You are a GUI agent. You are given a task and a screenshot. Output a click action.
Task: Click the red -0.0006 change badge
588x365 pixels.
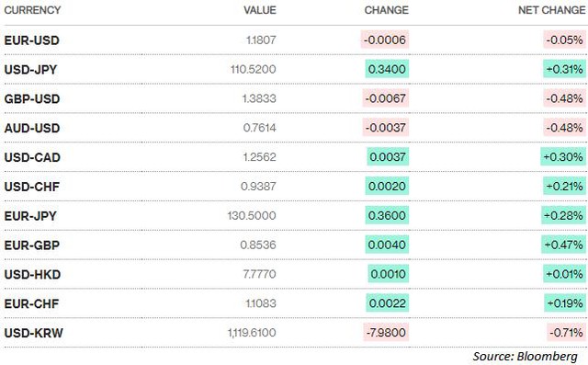[385, 40]
